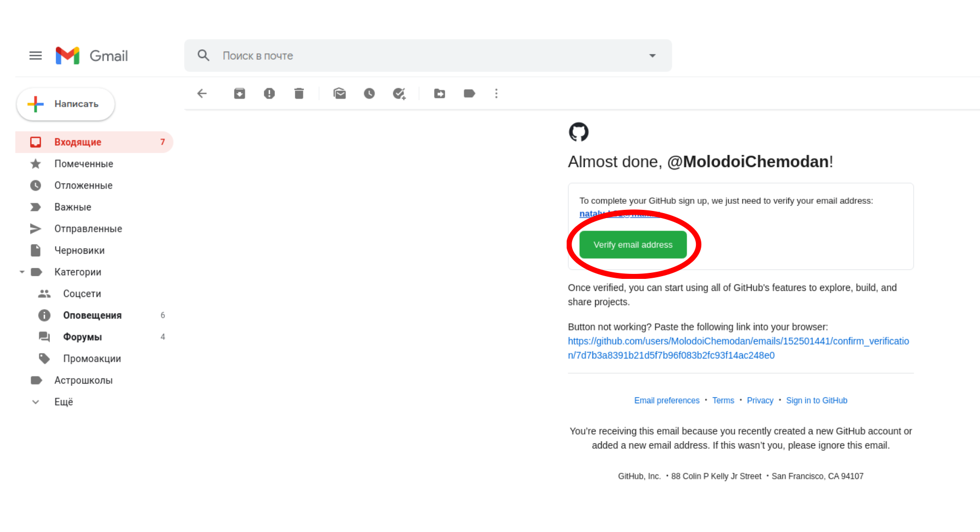This screenshot has width=980, height=532.
Task: Select the 'Категории' label
Action: (78, 272)
